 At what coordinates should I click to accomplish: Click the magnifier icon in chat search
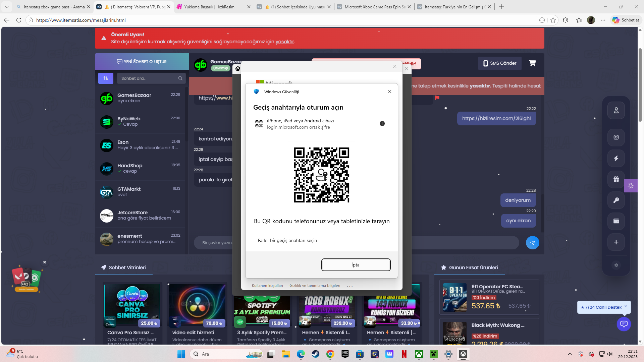[180, 78]
